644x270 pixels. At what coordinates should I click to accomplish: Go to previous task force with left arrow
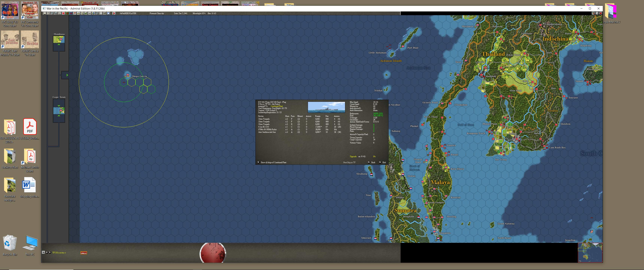[47, 252]
